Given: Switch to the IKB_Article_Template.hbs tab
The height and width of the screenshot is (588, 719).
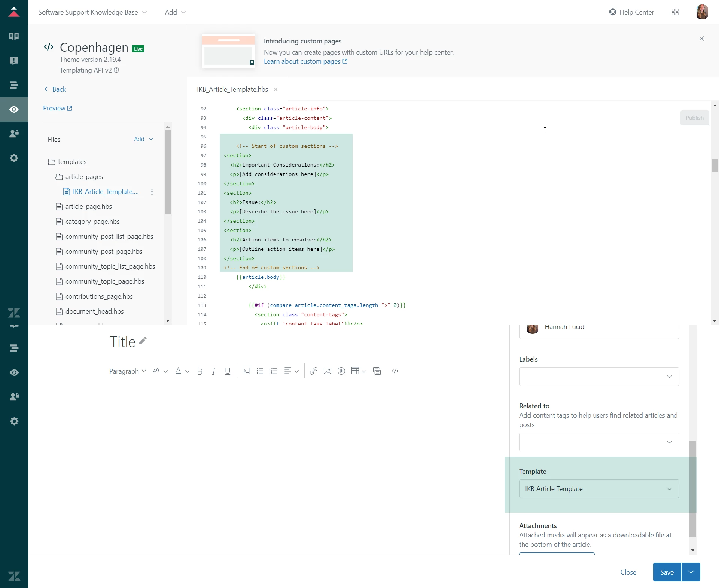Looking at the screenshot, I should point(232,89).
